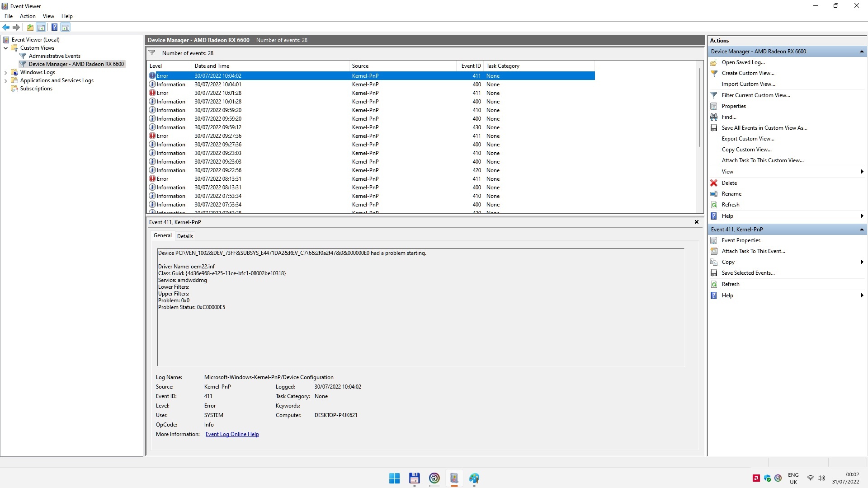Click Attach Task To This Custom View
The image size is (868, 488).
(x=763, y=160)
